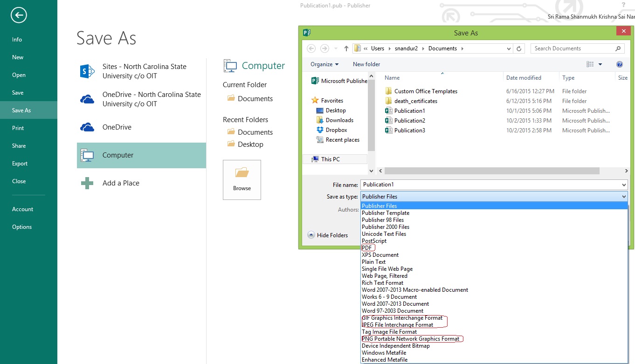Expand the address bar path dropdown
The height and width of the screenshot is (364, 635).
point(509,48)
